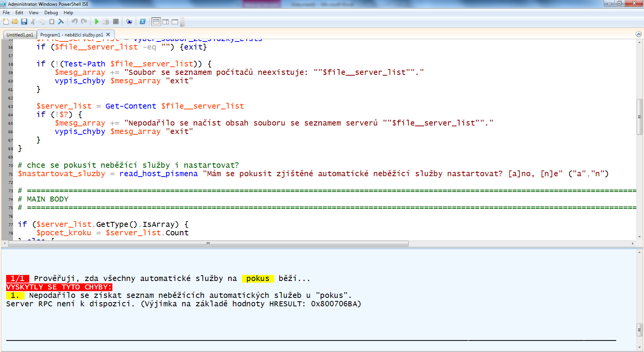Screen dimensions: 644x352
Task: Open the File menu
Action: 6,13
